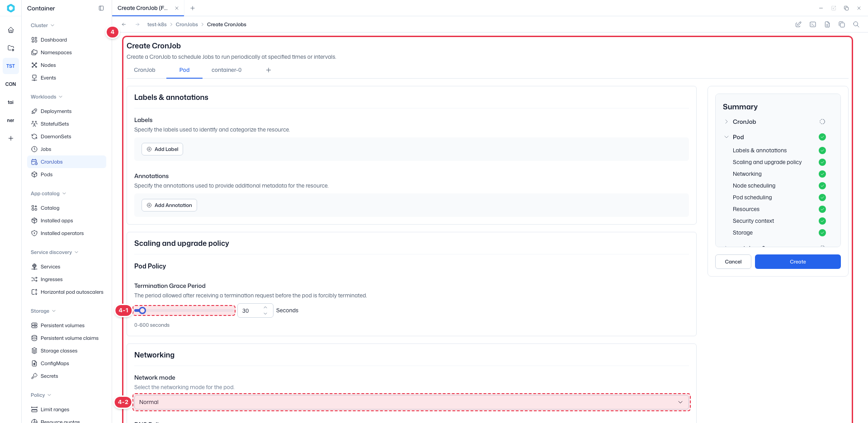The image size is (868, 423).
Task: Open the terminal icon in the top toolbar
Action: pos(813,24)
